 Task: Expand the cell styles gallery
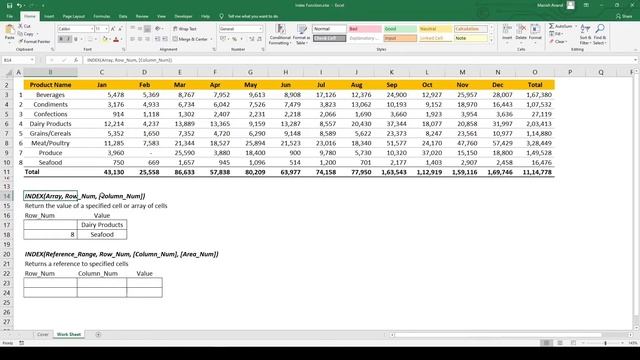click(x=491, y=40)
